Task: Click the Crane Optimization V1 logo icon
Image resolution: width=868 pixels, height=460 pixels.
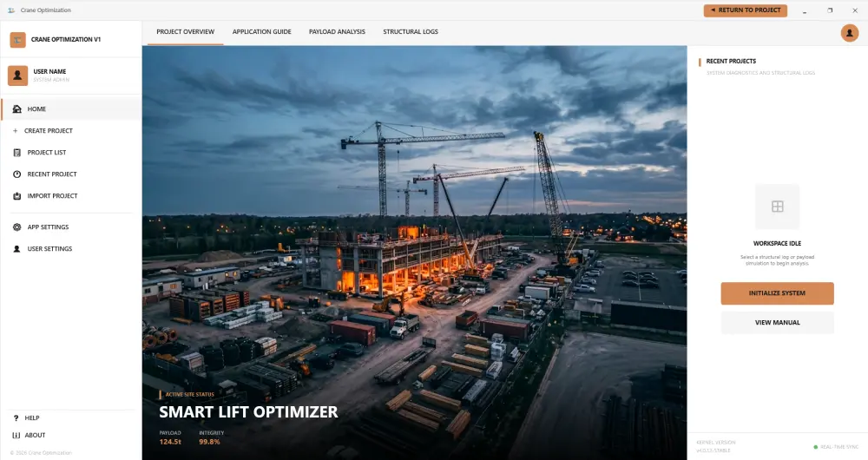Action: tap(17, 39)
